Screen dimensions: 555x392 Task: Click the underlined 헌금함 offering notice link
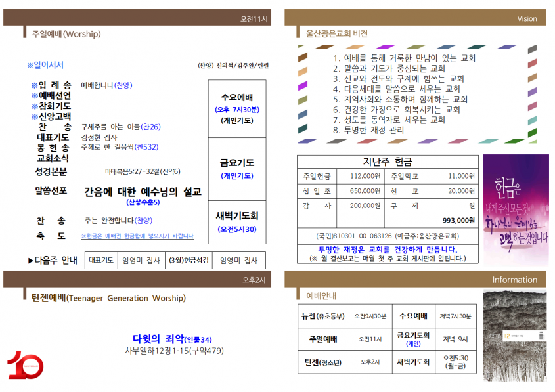click(137, 236)
